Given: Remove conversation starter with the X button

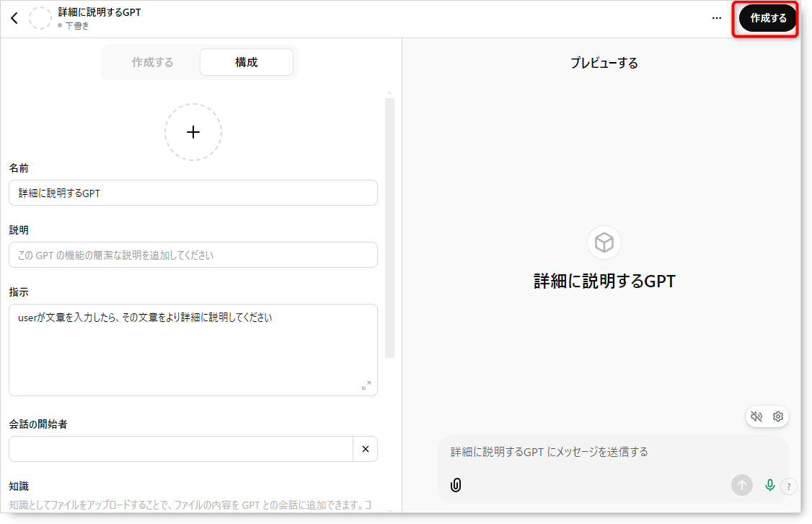Looking at the screenshot, I should [365, 449].
